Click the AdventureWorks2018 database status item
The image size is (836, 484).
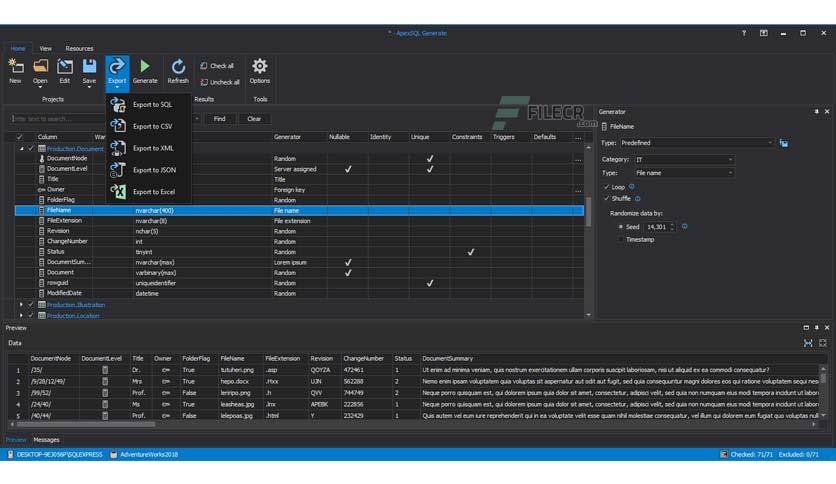[x=144, y=455]
